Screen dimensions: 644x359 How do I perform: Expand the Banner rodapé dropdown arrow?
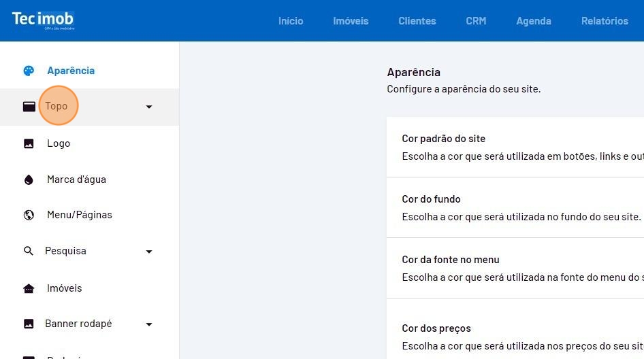pyautogui.click(x=149, y=324)
